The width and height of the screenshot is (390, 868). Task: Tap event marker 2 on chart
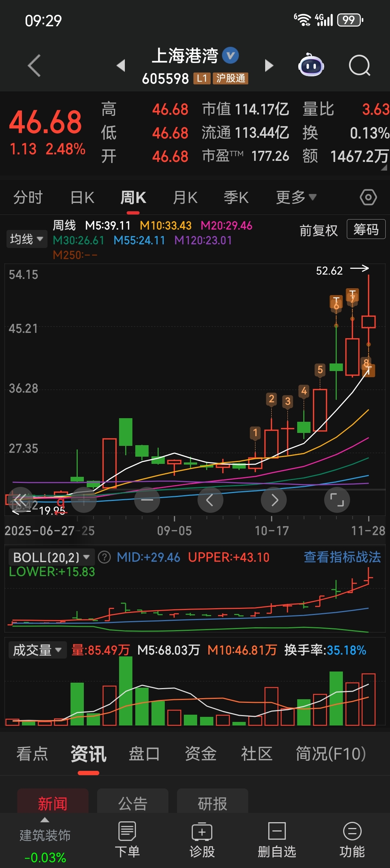(x=272, y=399)
